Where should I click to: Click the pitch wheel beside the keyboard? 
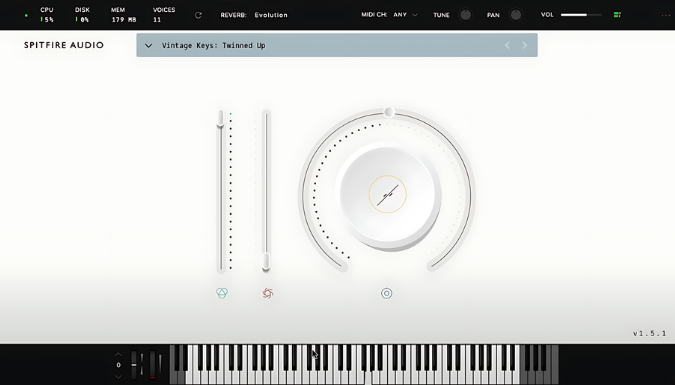click(134, 364)
